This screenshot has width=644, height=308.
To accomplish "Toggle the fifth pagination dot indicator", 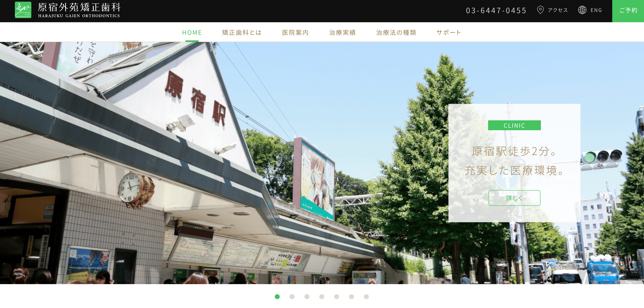I will (336, 298).
